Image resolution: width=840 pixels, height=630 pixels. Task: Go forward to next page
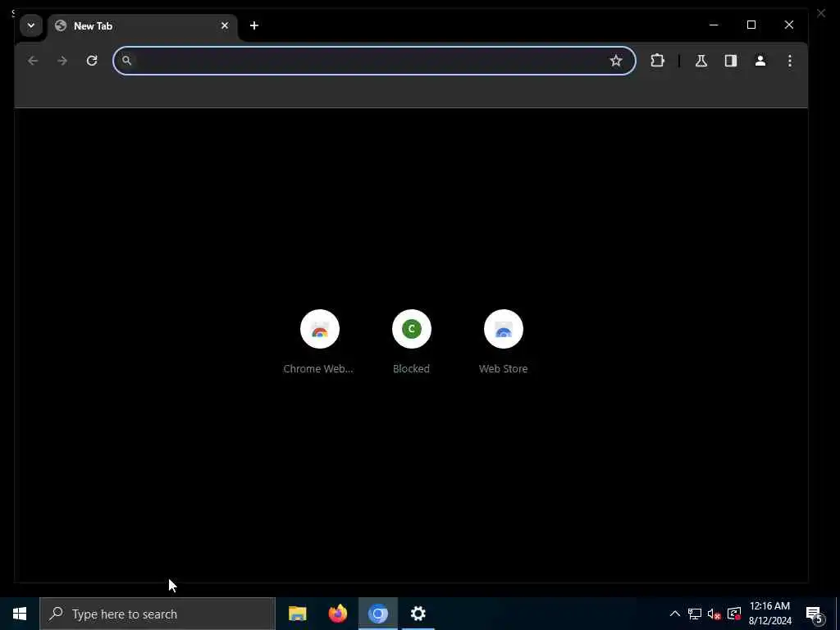(62, 61)
